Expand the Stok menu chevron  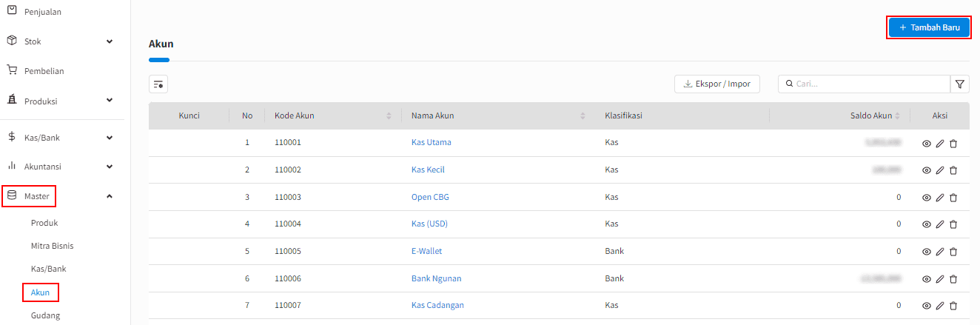(x=110, y=41)
